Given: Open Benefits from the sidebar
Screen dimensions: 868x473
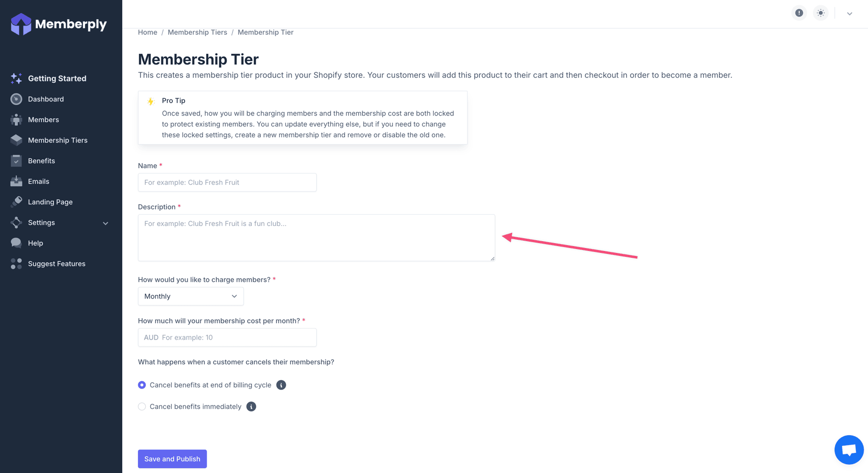Looking at the screenshot, I should (41, 161).
